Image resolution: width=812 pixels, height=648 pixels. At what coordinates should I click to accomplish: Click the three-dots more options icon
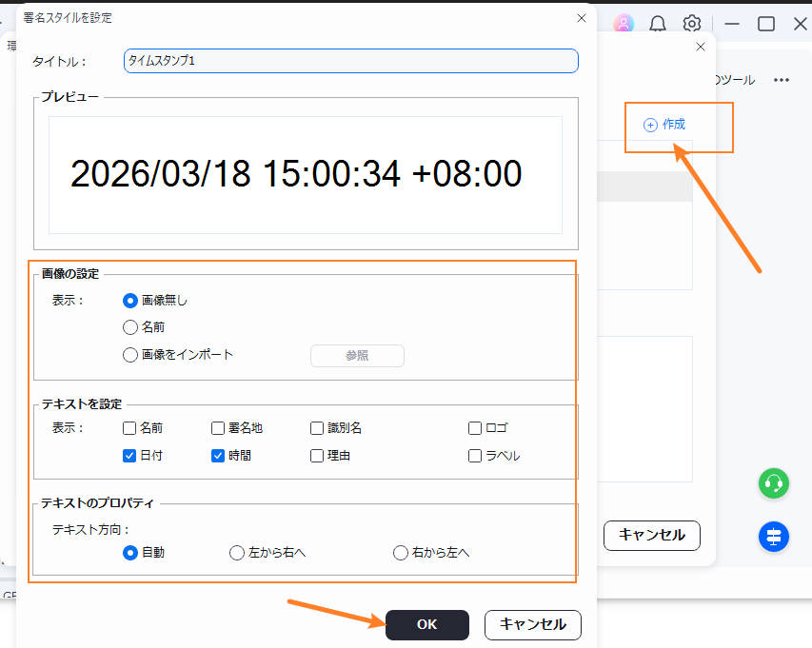[x=782, y=80]
